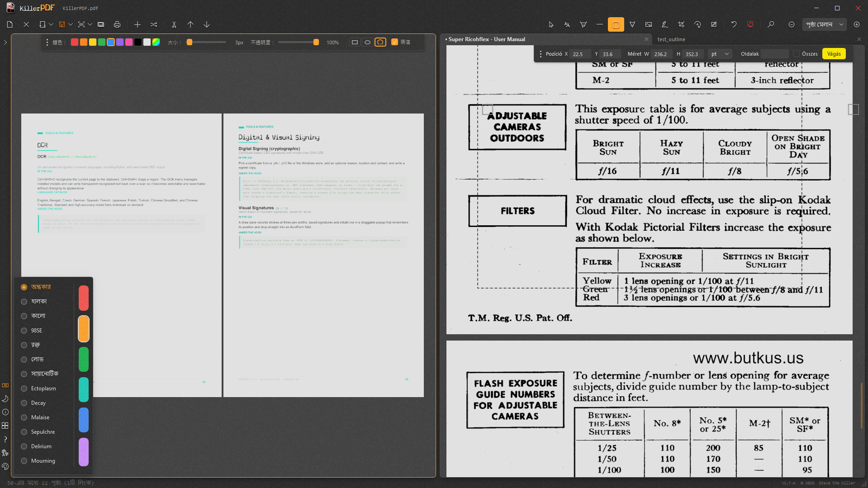
Task: Select the Decay theme
Action: click(33, 403)
